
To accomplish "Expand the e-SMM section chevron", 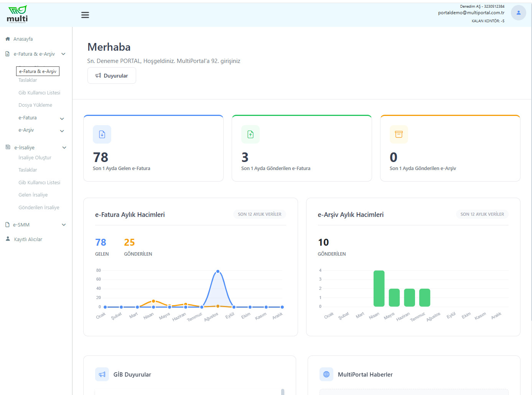I will (64, 225).
